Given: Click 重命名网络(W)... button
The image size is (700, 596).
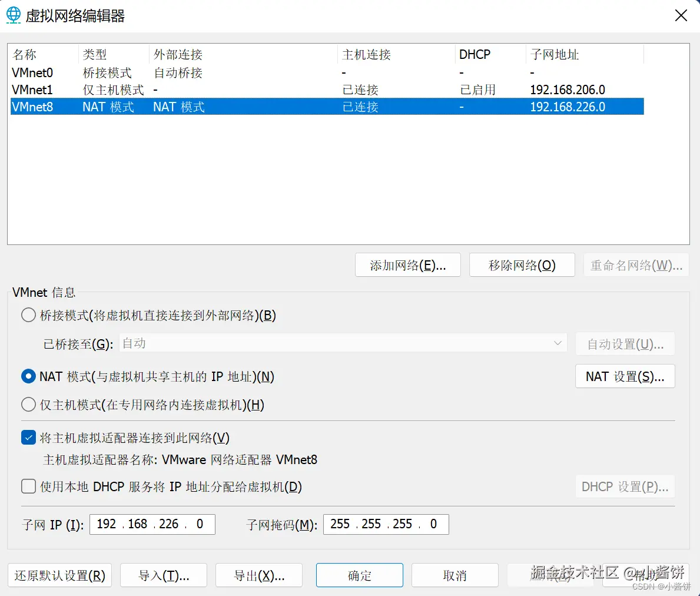Looking at the screenshot, I should 636,265.
